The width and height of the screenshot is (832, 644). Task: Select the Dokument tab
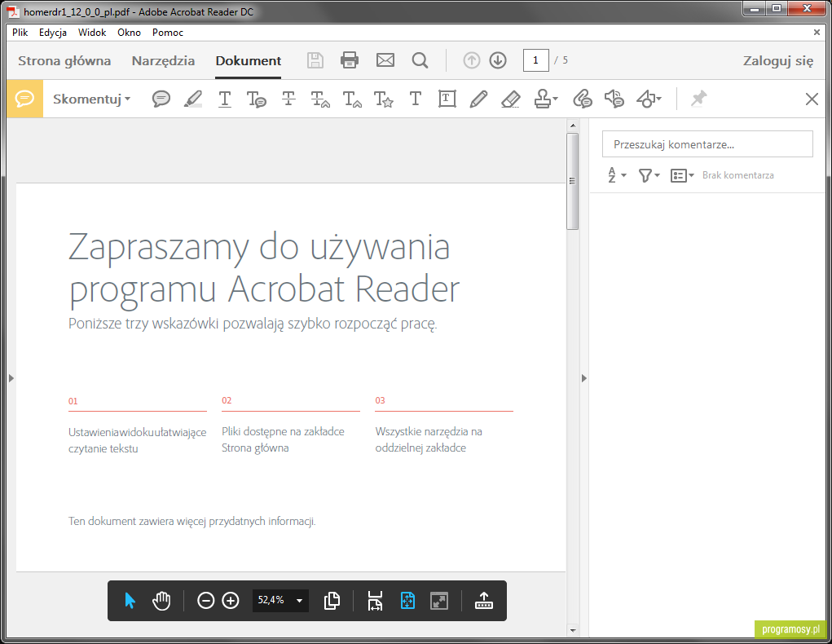[249, 61]
